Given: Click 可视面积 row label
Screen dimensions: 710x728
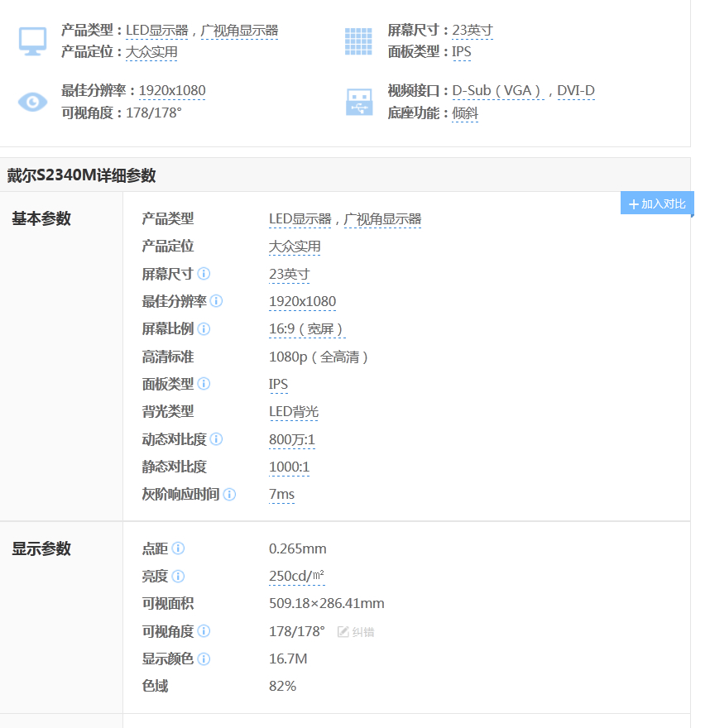Looking at the screenshot, I should (168, 604).
